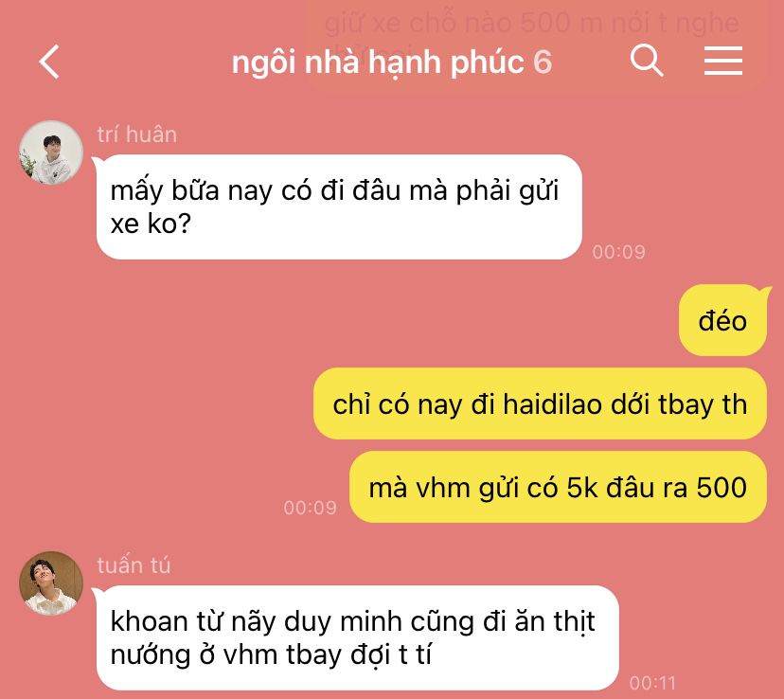Select the yellow 'đéo' message bubble
784x699 pixels.
722,320
